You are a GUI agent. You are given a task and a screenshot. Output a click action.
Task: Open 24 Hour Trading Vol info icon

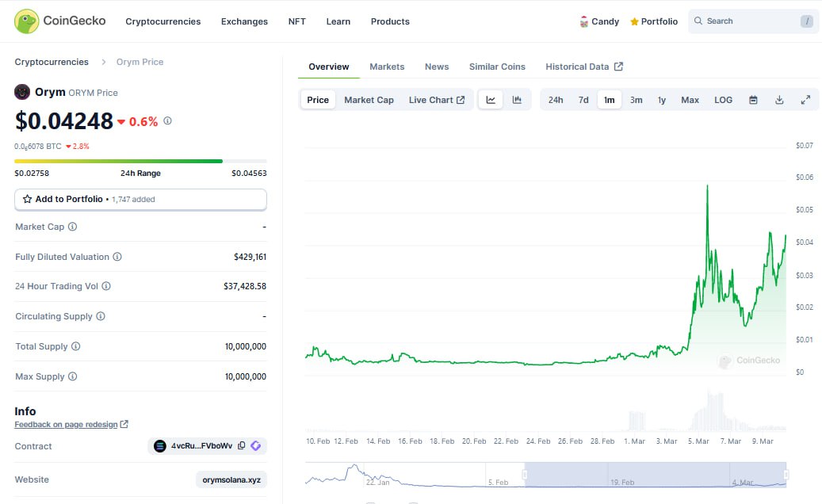click(x=106, y=286)
